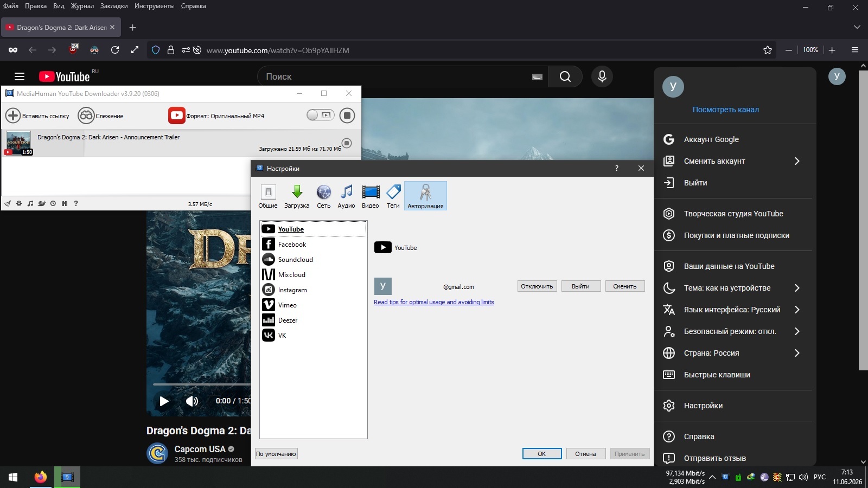Viewport: 868px width, 488px height.
Task: Open the Загрузка settings section
Action: (x=297, y=196)
